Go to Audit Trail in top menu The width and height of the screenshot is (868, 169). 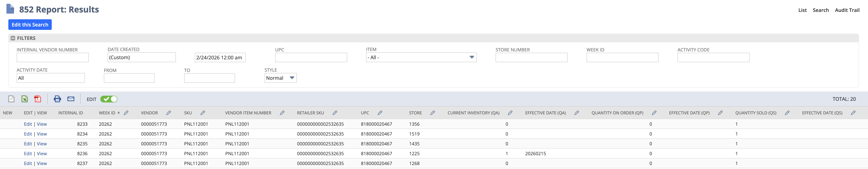click(847, 10)
